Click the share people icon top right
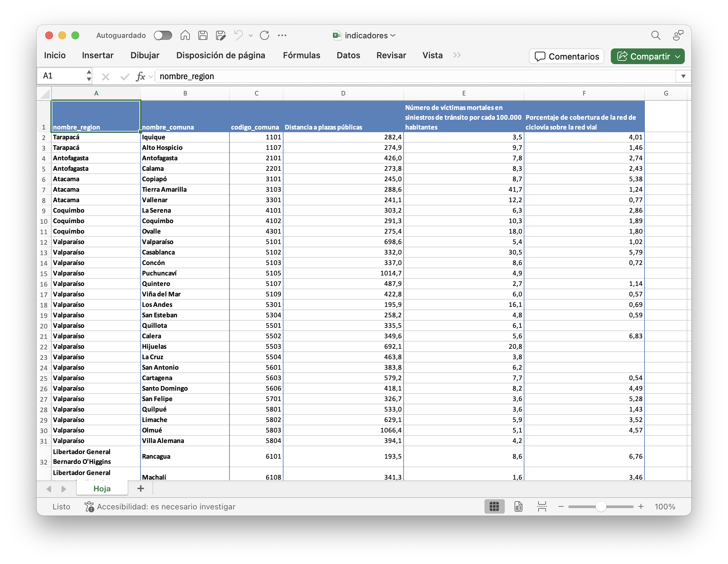728x564 pixels. click(678, 35)
